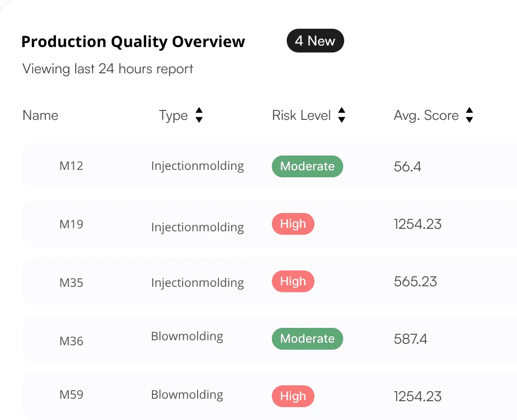The height and width of the screenshot is (420, 517).
Task: Click the sort icon beside Type
Action: pyautogui.click(x=199, y=115)
